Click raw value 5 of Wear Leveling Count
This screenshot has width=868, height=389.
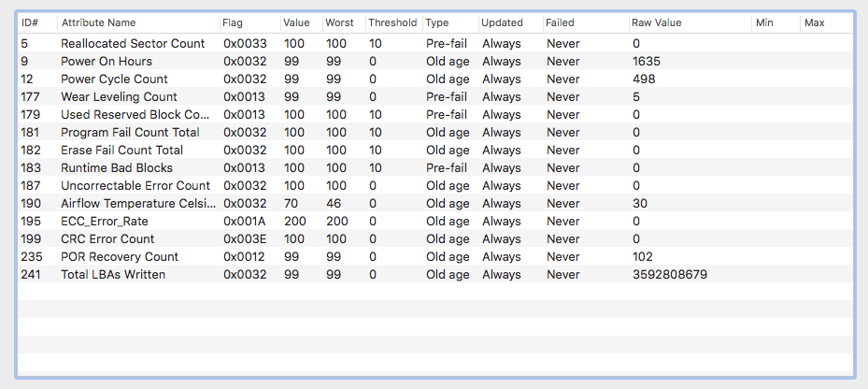tap(636, 96)
